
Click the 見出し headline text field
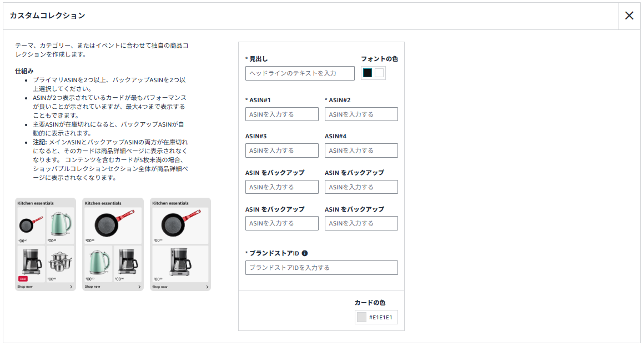point(300,73)
